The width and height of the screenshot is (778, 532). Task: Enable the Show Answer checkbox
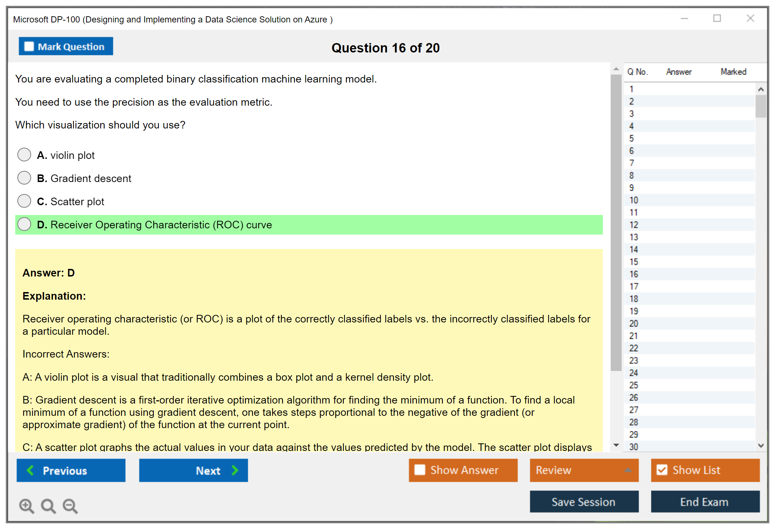pos(420,470)
